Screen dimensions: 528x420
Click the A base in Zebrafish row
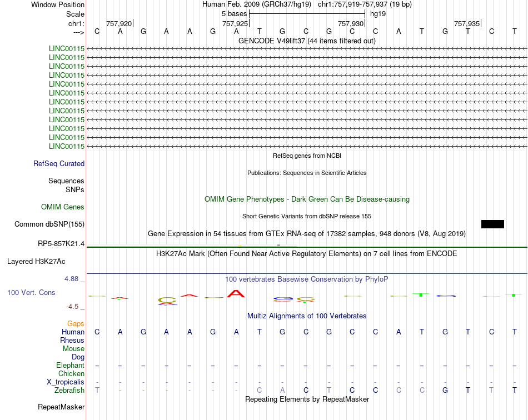(x=282, y=390)
